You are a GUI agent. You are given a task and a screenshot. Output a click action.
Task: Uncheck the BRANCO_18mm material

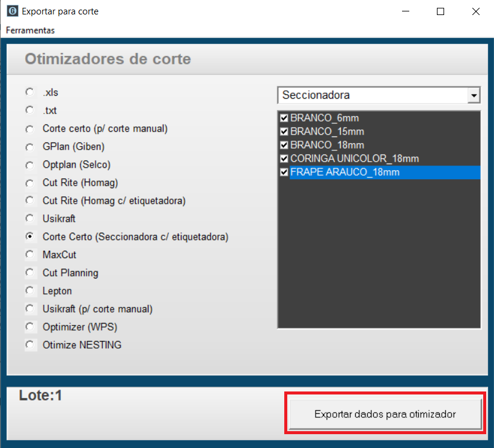pos(284,145)
